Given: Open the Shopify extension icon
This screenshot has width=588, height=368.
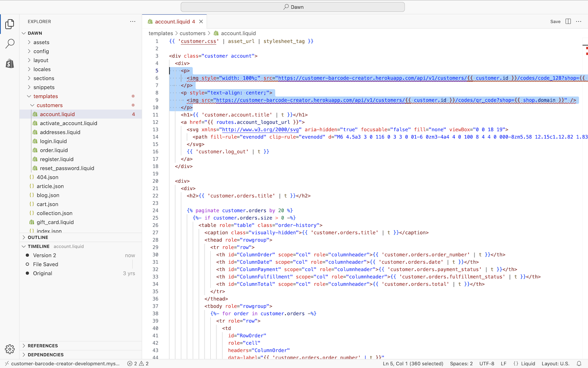Looking at the screenshot, I should (x=10, y=63).
